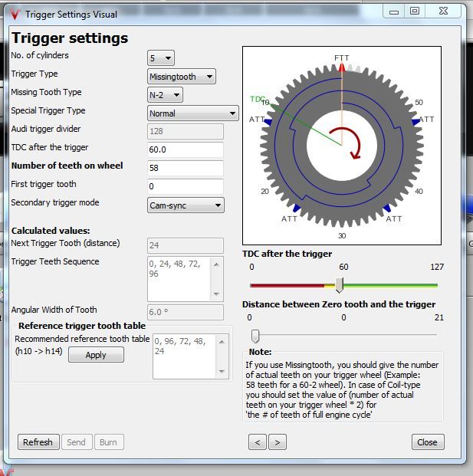This screenshot has width=473, height=476.
Task: Click down arrow of Trigger Teeth Sequence scrollbar
Action: click(x=216, y=294)
